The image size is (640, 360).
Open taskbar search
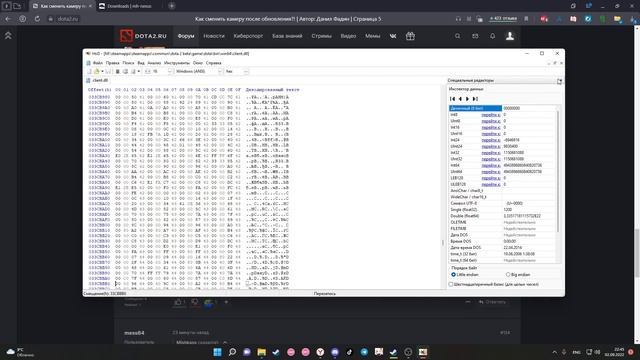tap(232, 352)
